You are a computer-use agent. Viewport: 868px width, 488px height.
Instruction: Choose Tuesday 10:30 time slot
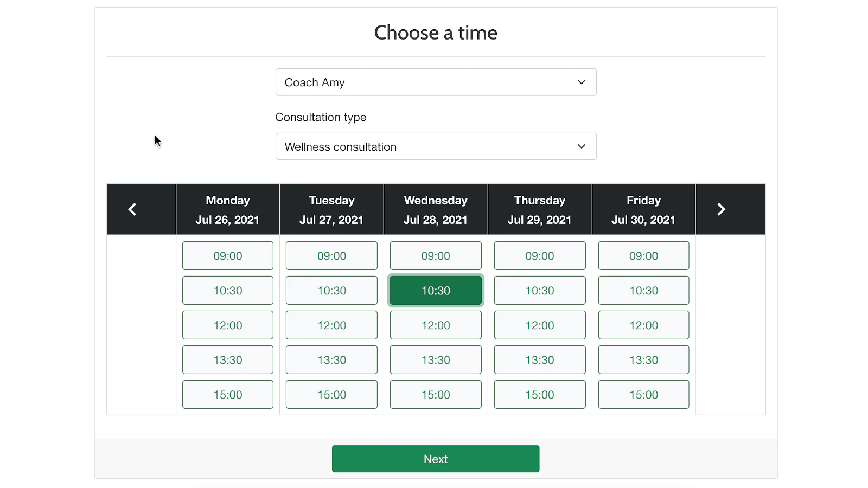pyautogui.click(x=331, y=291)
